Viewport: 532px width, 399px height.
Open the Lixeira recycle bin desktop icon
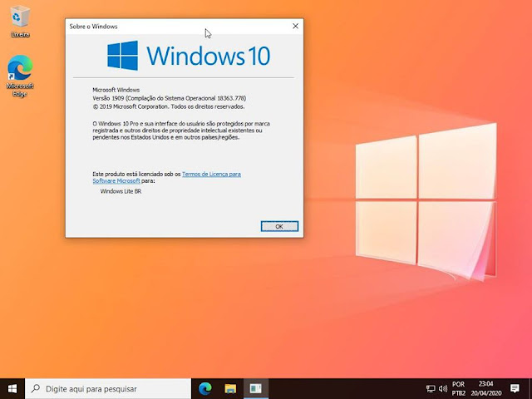(20, 22)
